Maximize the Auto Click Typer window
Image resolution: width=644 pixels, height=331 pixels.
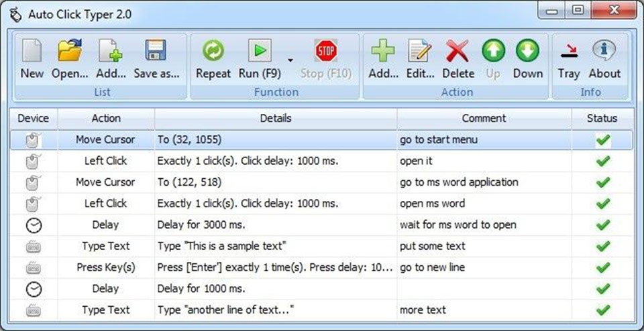coord(578,10)
